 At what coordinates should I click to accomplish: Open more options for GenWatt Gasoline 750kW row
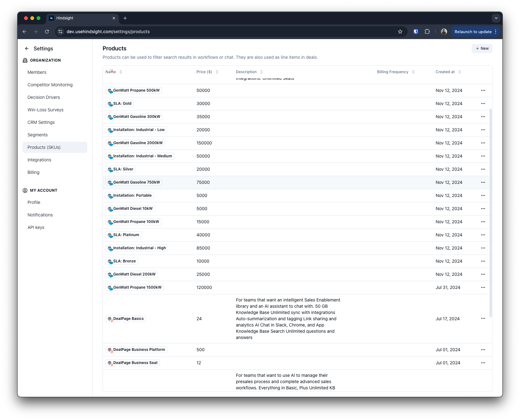483,182
